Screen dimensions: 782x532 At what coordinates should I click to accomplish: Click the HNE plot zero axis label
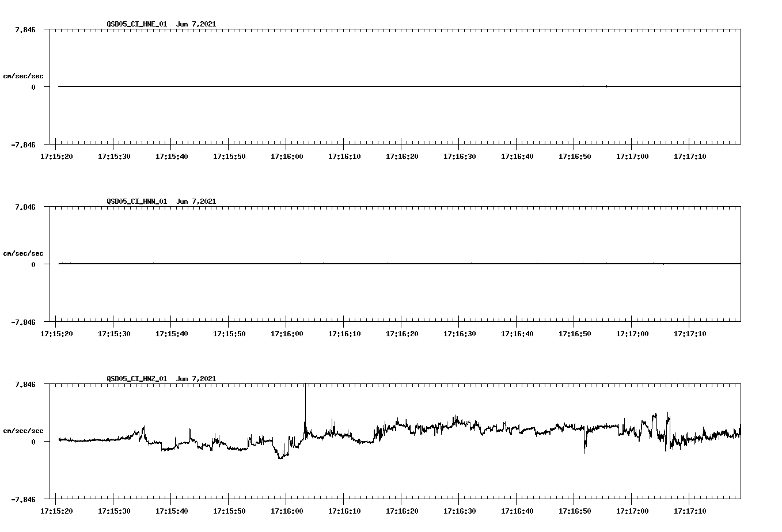point(33,87)
